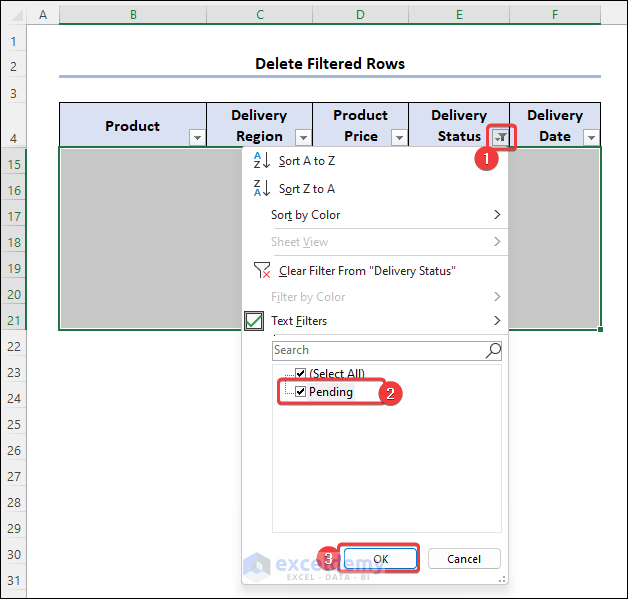Click the Sort Z to A icon
The height and width of the screenshot is (599, 628).
pos(258,188)
